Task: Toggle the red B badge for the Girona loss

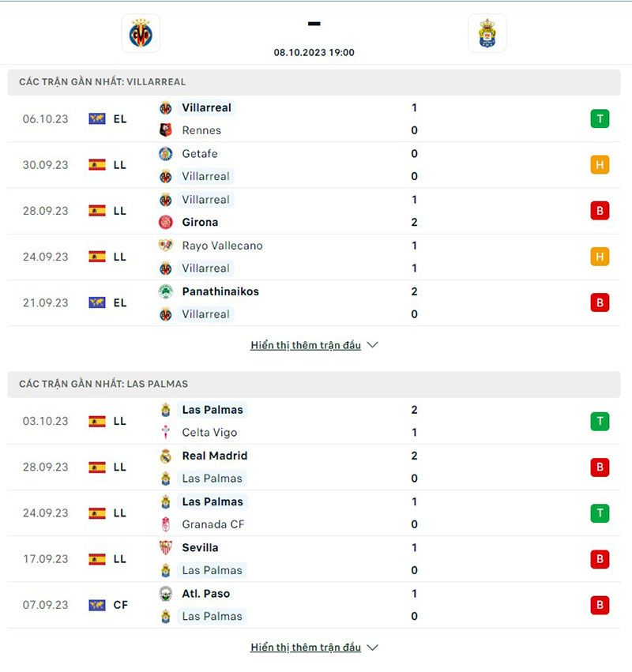Action: (600, 211)
